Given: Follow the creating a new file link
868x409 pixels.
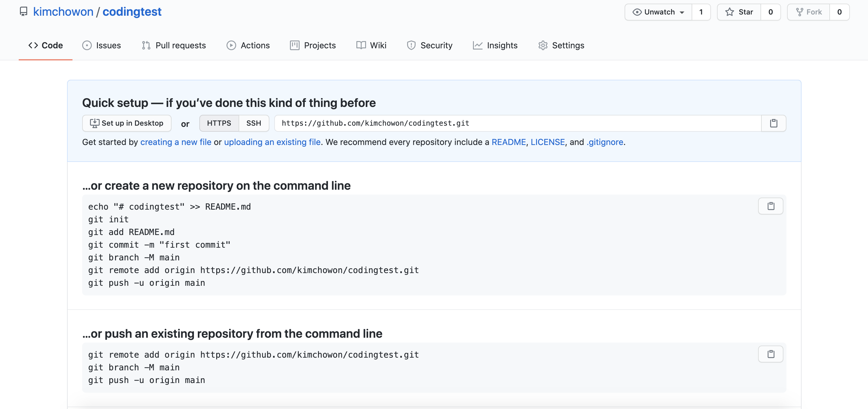Looking at the screenshot, I should pyautogui.click(x=175, y=142).
